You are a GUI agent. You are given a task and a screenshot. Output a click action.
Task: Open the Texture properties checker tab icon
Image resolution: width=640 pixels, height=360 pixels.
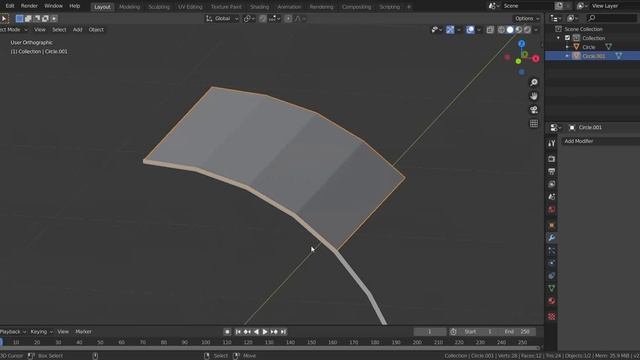[x=551, y=317]
